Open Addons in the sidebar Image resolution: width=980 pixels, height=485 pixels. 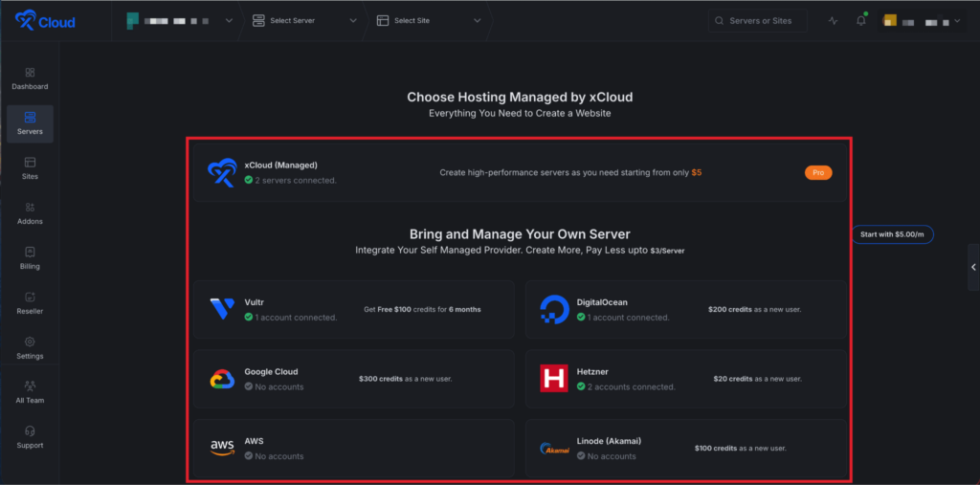pyautogui.click(x=30, y=213)
